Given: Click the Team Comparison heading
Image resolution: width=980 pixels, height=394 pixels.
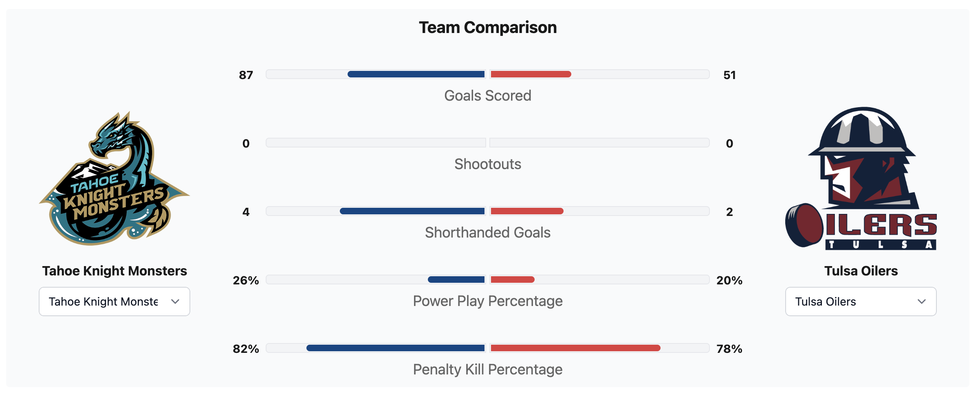Looking at the screenshot, I should (488, 28).
